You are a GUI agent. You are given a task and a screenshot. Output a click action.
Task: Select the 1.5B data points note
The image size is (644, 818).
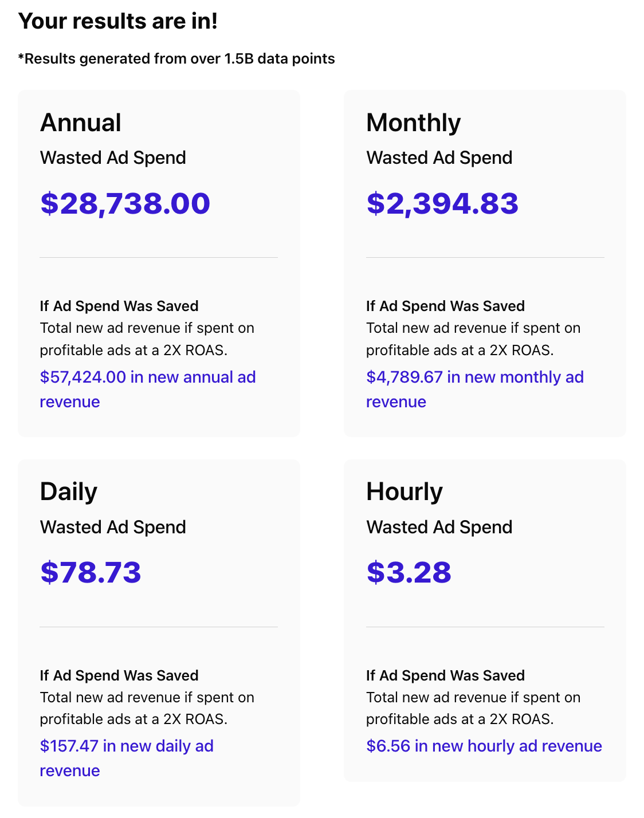(x=176, y=59)
